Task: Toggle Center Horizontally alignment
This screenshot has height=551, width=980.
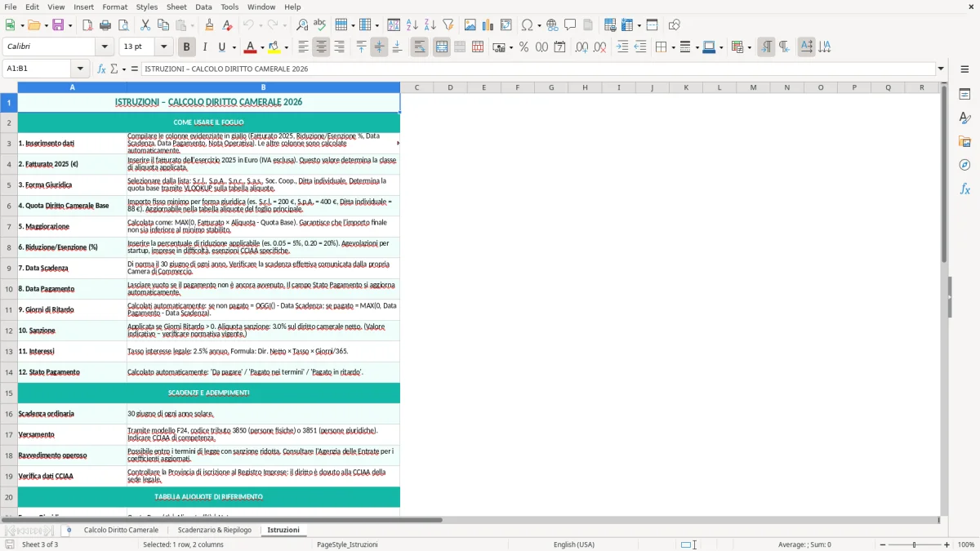Action: tap(321, 47)
